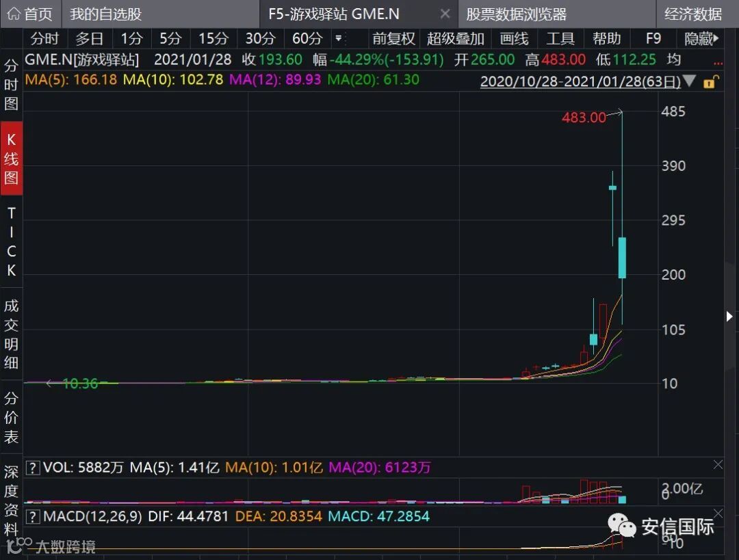This screenshot has height=560, width=739.
Task: Click the VOL: 5882万 label
Action: click(x=83, y=468)
